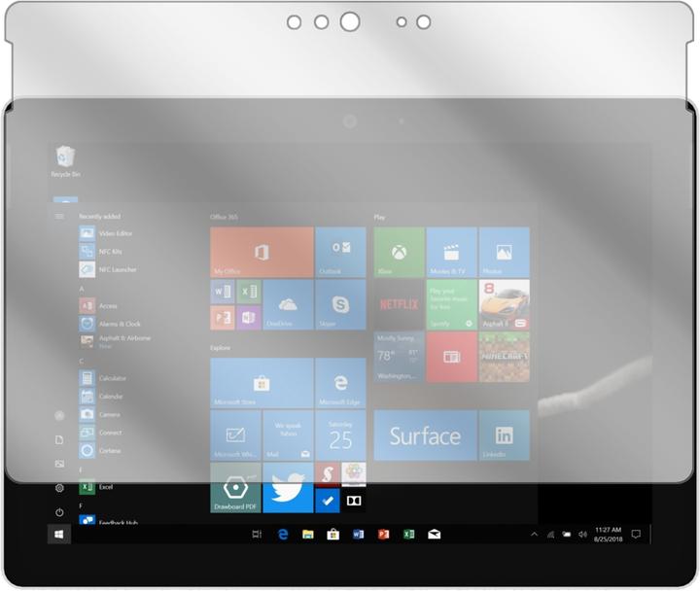Screen dimensions: 700x591
Task: Click the My Office tile
Action: pos(262,252)
